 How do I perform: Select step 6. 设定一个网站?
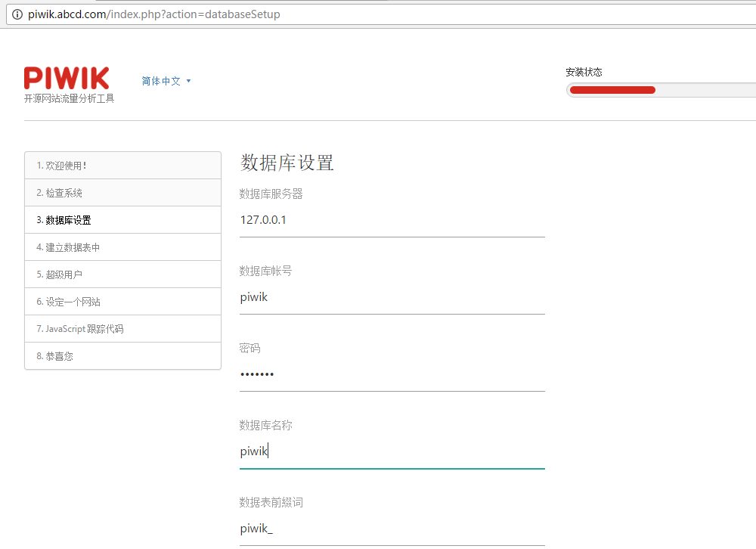point(123,302)
